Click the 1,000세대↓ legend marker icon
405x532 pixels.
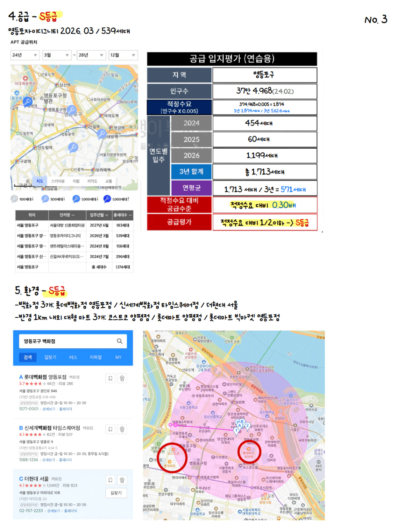coord(76,199)
